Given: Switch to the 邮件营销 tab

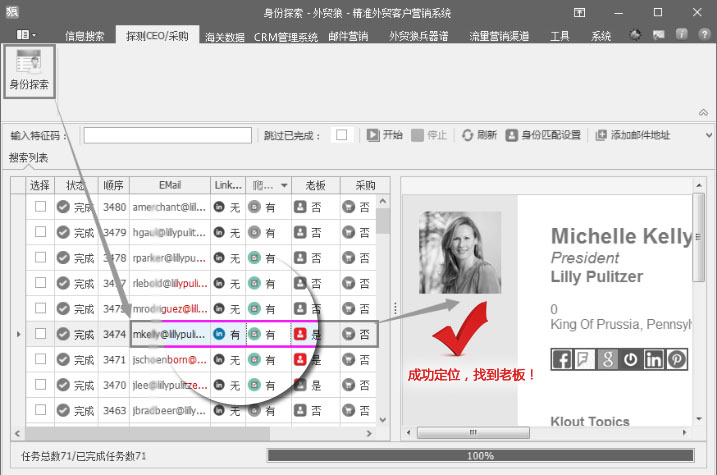Looking at the screenshot, I should tap(349, 36).
